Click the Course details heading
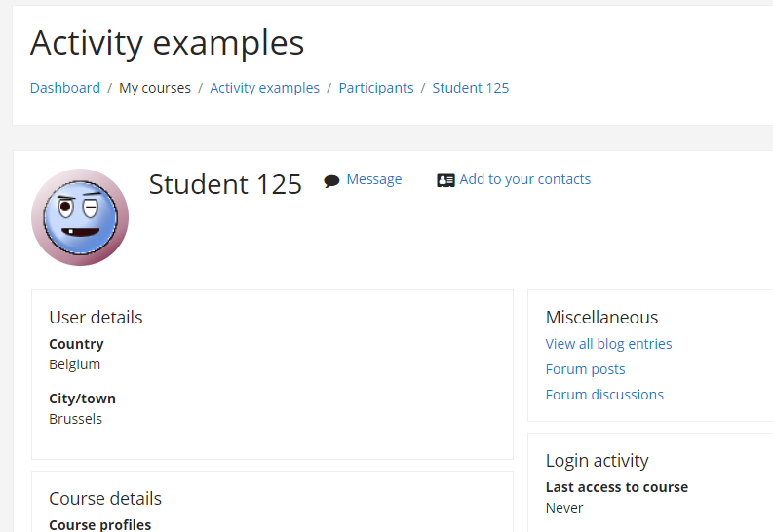The width and height of the screenshot is (773, 532). coord(105,499)
